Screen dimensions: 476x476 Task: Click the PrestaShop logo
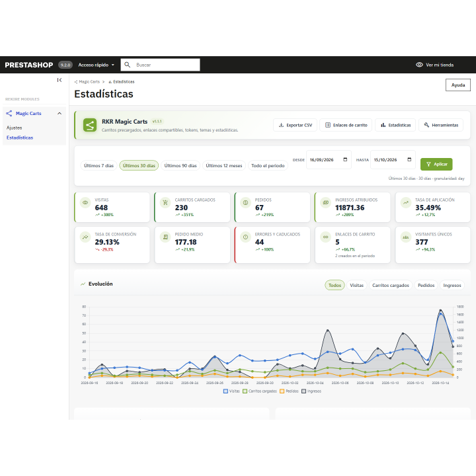[x=29, y=65]
